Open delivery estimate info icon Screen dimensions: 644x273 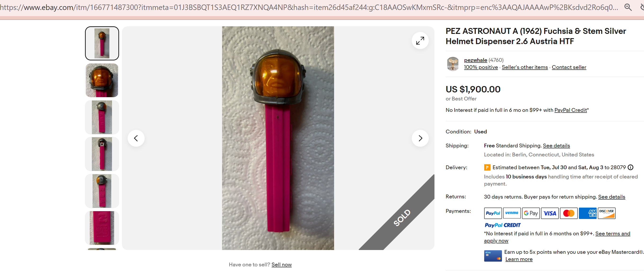(631, 167)
